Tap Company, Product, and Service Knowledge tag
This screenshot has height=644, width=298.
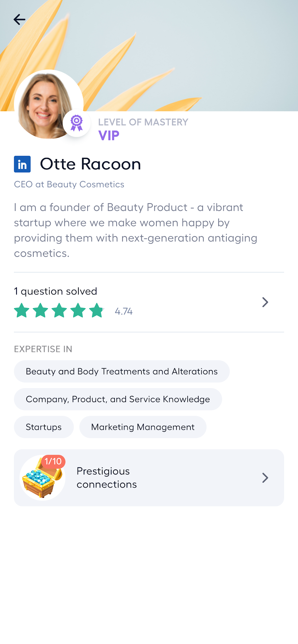(x=118, y=399)
